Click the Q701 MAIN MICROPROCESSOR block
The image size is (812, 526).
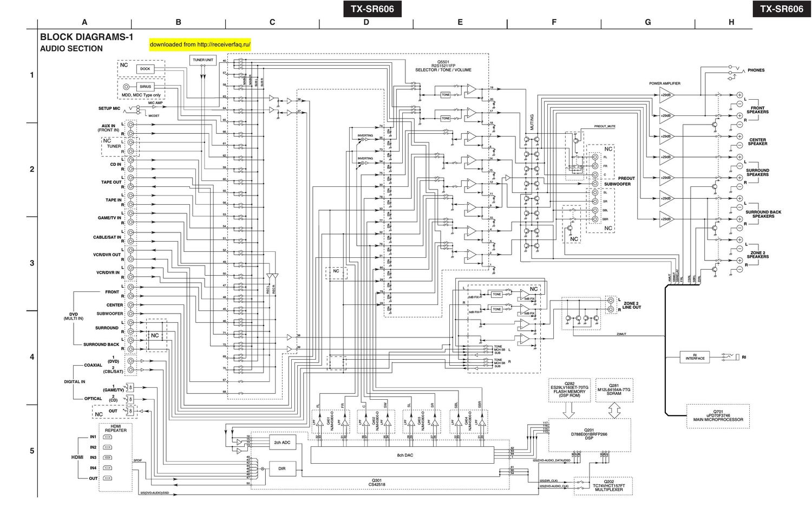(718, 415)
